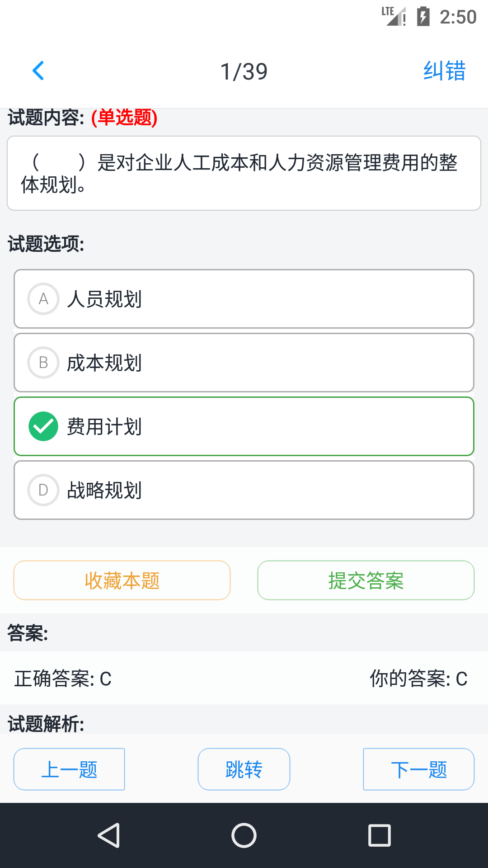488x868 pixels.
Task: Select radio circle D
Action: click(43, 490)
